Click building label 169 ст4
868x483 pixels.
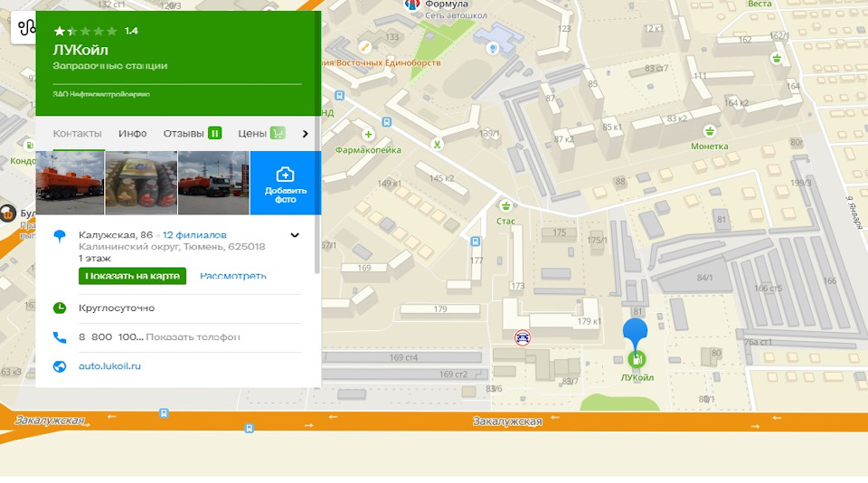403,358
